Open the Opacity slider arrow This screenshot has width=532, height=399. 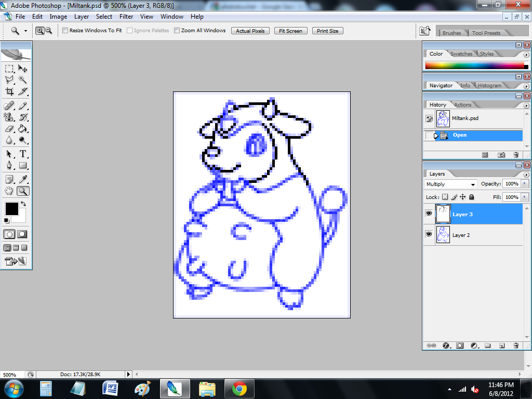click(525, 184)
